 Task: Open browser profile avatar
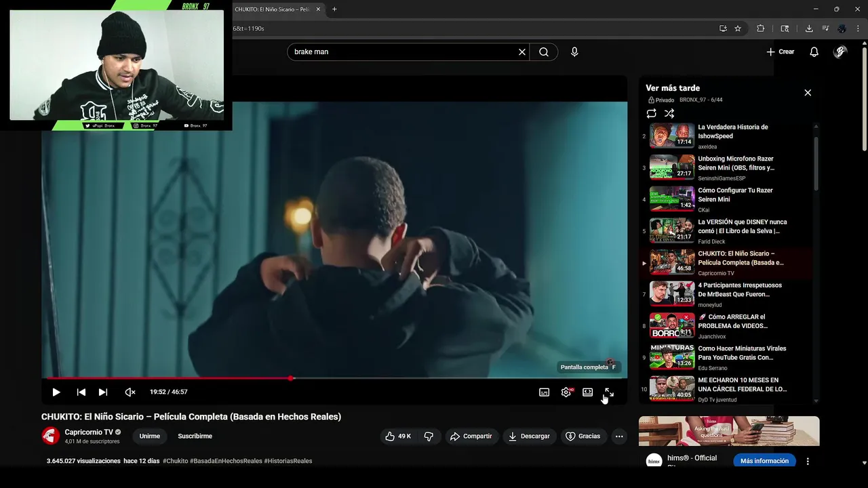click(842, 28)
